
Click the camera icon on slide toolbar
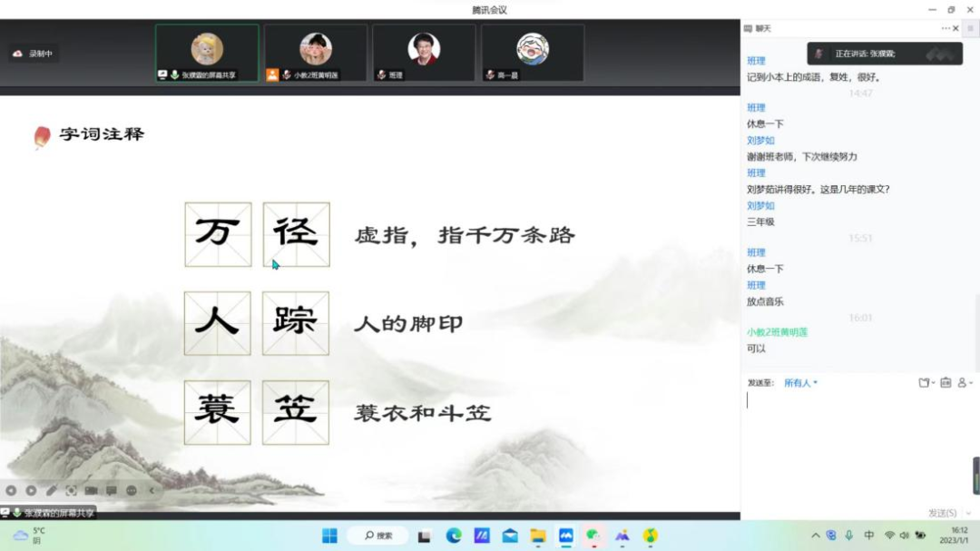click(91, 490)
